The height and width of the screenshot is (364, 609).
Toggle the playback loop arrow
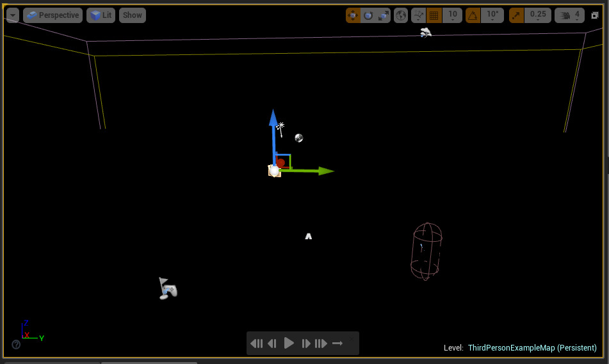point(337,344)
